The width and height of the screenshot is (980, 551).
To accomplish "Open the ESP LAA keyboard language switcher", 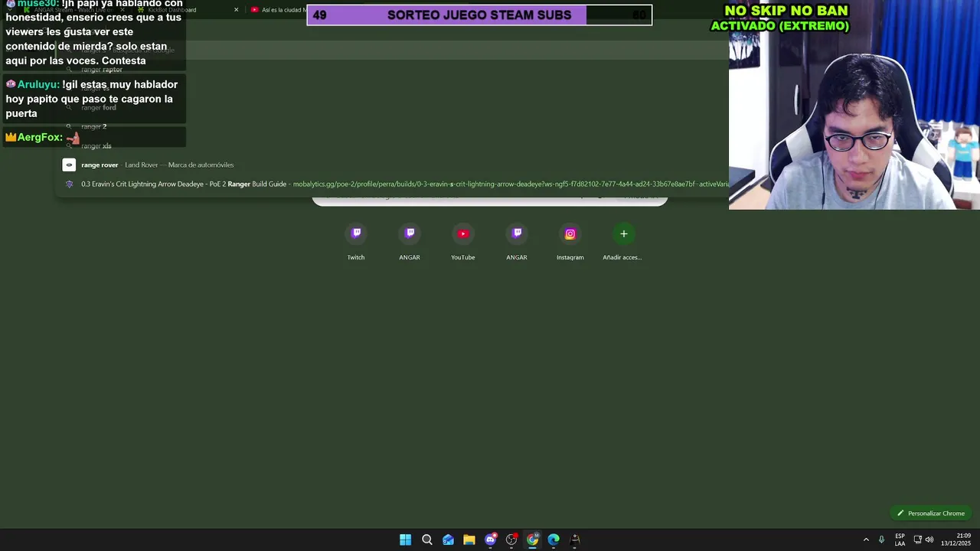I will [900, 540].
